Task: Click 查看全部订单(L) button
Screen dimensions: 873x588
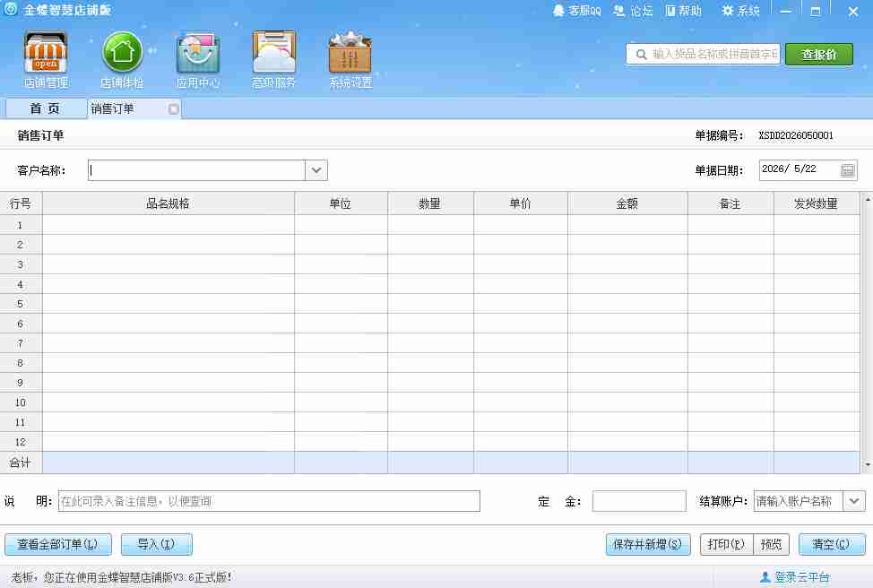Action: coord(58,544)
